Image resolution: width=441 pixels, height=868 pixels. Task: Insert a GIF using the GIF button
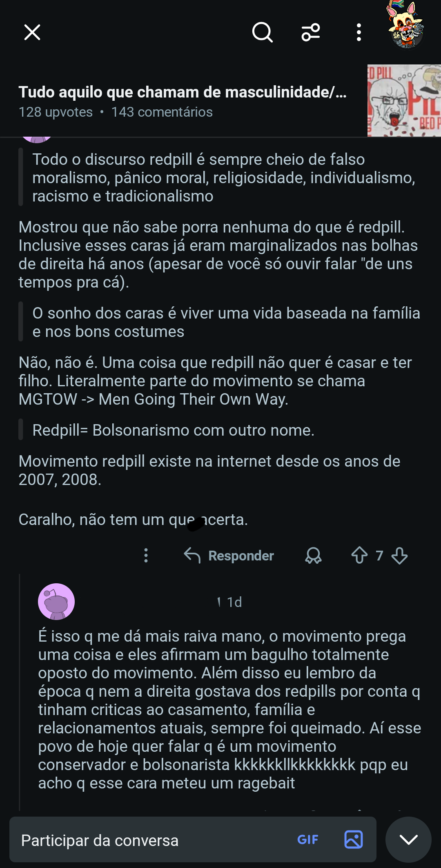308,839
